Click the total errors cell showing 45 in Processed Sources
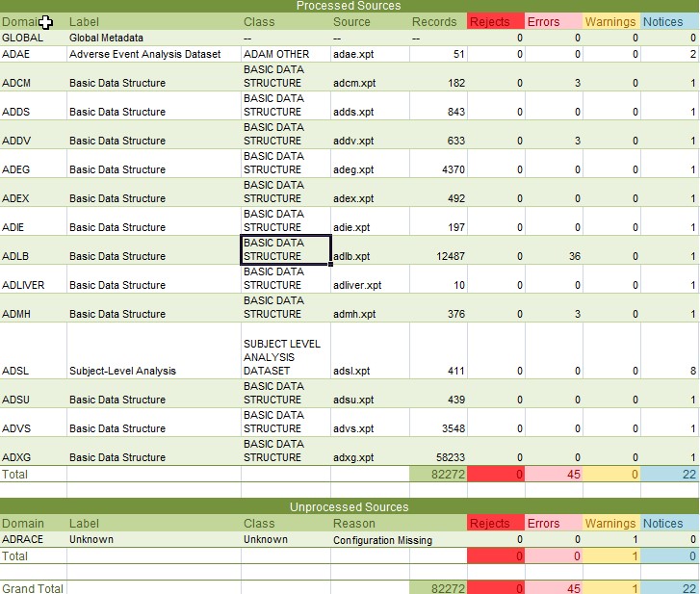Image resolution: width=700 pixels, height=594 pixels. pyautogui.click(x=554, y=474)
